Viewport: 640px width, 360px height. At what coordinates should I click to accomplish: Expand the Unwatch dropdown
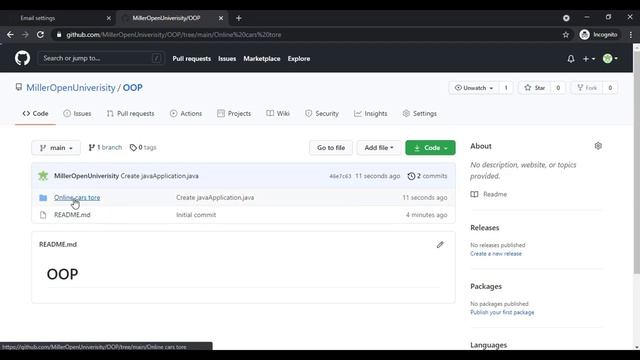(473, 88)
